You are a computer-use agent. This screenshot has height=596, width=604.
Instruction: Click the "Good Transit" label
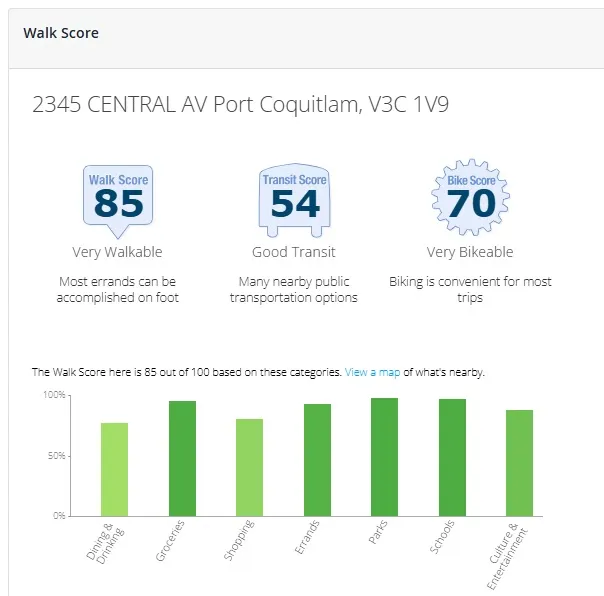click(x=294, y=252)
